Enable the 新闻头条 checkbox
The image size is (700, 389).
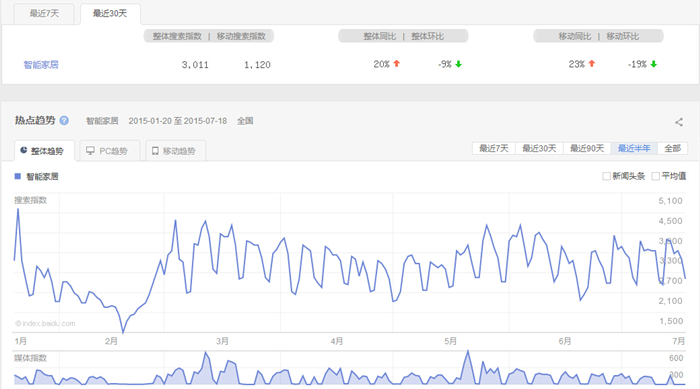click(x=606, y=176)
